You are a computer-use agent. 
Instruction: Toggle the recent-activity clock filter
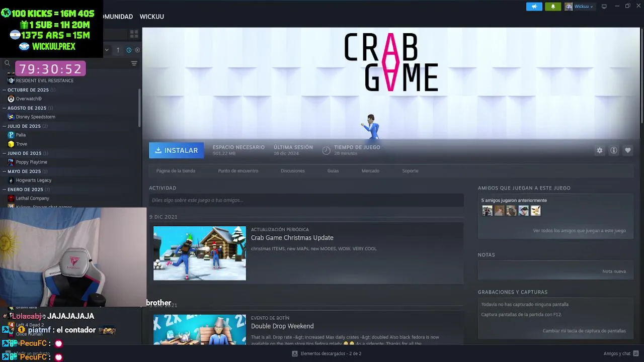[129, 50]
